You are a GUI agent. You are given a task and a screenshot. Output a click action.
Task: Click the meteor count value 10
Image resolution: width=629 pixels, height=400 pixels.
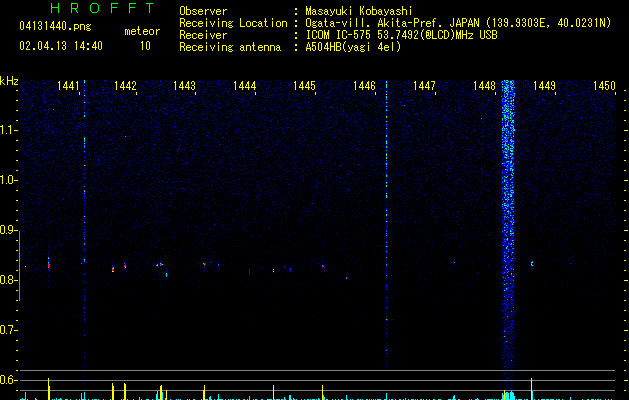tap(145, 46)
